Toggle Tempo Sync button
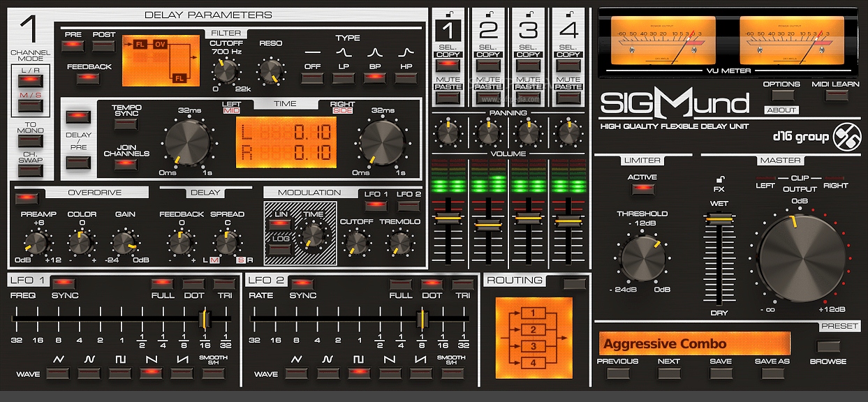Viewport: 868px width, 402px height. (126, 124)
